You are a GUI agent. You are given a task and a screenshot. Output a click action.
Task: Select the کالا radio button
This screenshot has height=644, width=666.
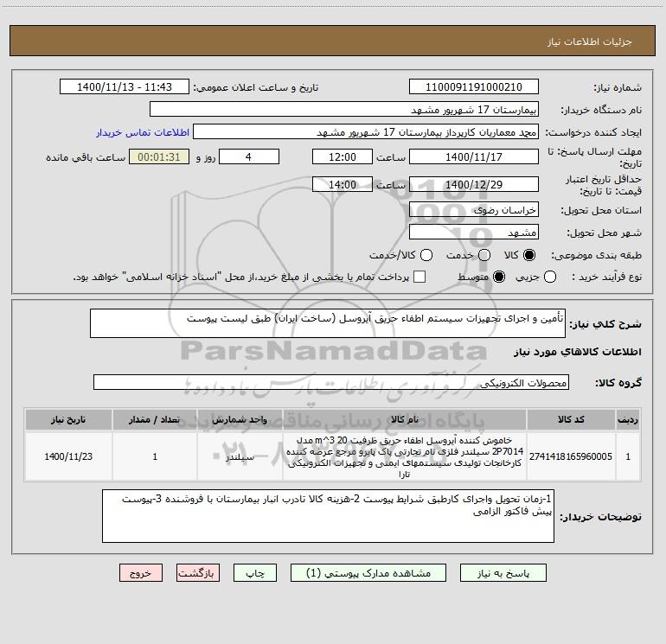point(529,255)
